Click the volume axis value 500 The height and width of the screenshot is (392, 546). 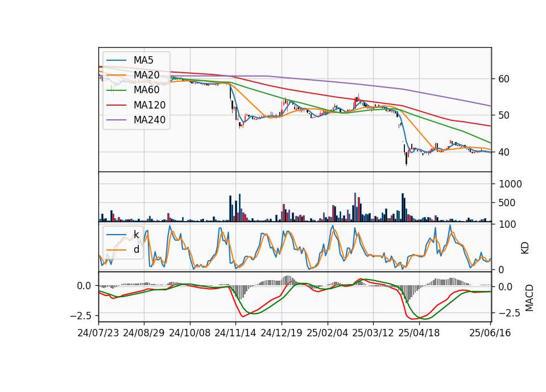point(507,203)
